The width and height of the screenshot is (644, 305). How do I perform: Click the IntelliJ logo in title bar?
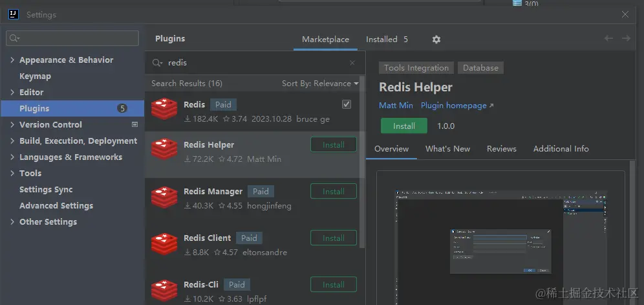tap(14, 14)
